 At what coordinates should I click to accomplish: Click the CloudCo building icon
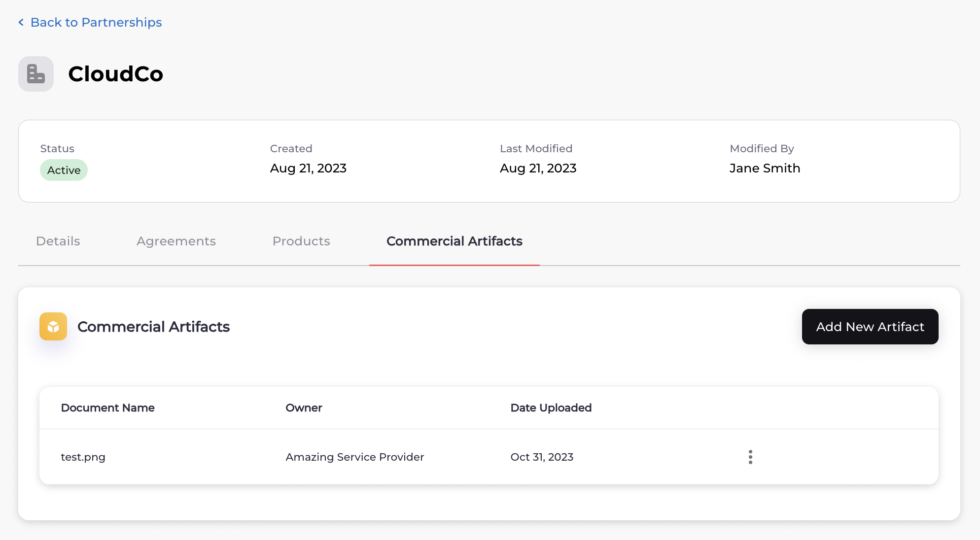click(36, 74)
